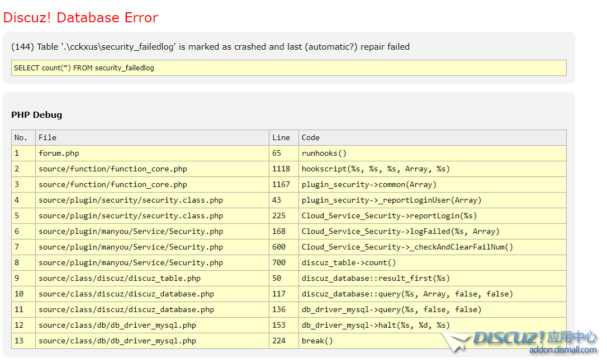Viewport: 607px width, 364px height.
Task: Select the break() code cell
Action: (x=317, y=341)
